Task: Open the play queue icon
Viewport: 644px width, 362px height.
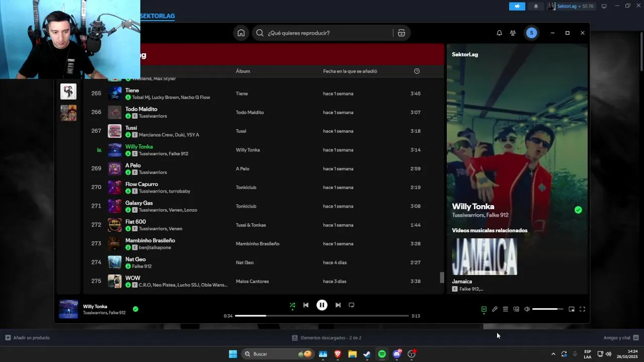Action: point(505,309)
